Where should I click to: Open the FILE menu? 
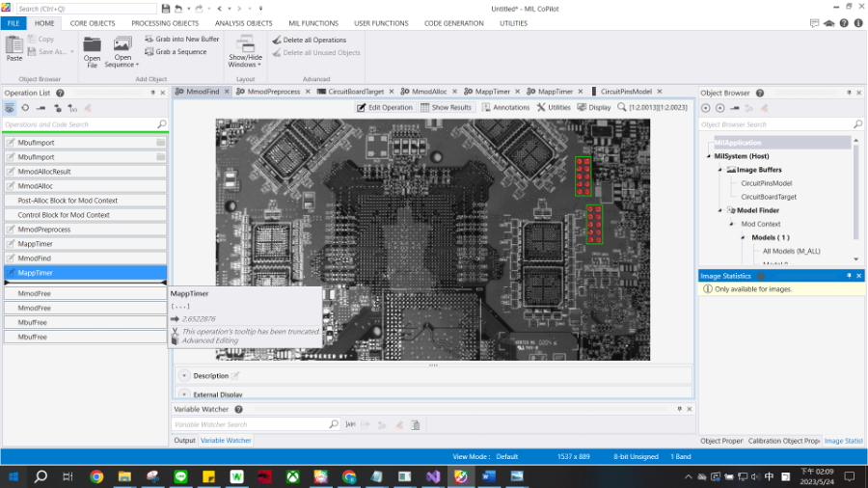[14, 23]
